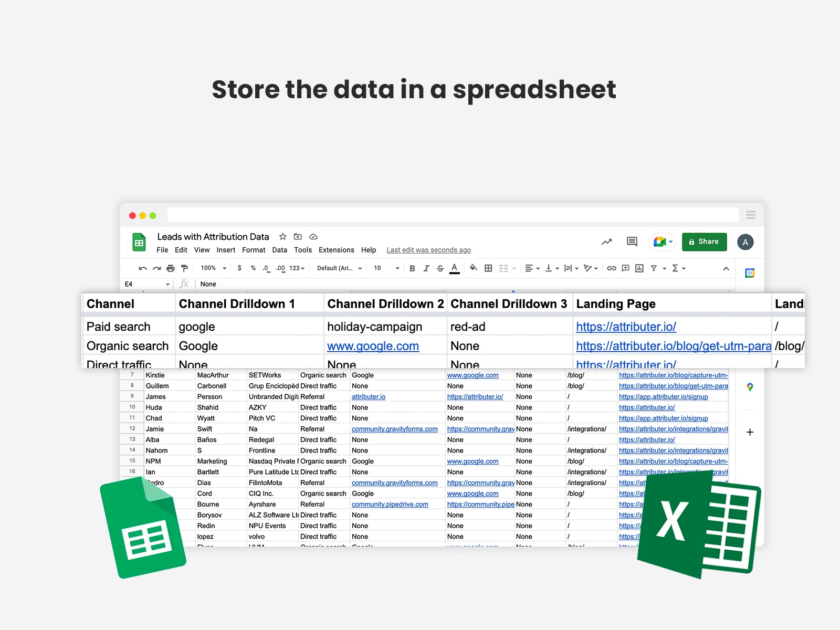Screen dimensions: 840x630
Task: Open the Insert chart tool
Action: pyautogui.click(x=639, y=268)
